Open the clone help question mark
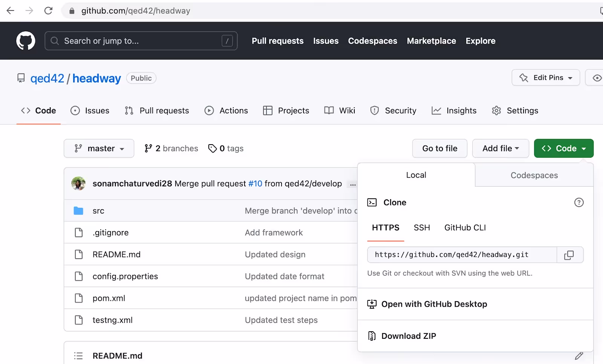 (x=579, y=203)
